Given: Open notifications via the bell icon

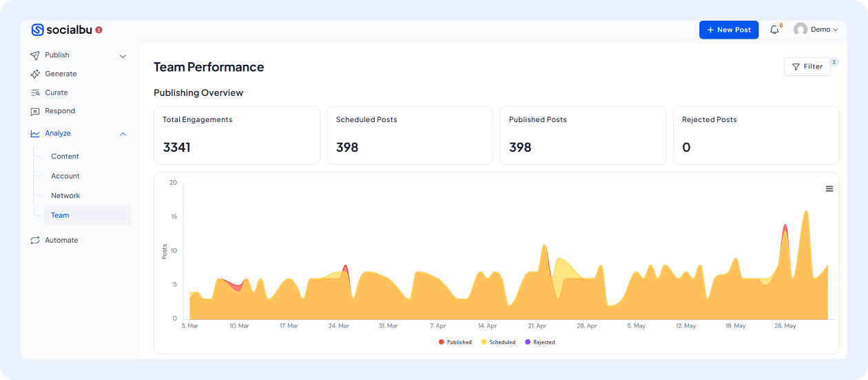Looking at the screenshot, I should coord(774,30).
